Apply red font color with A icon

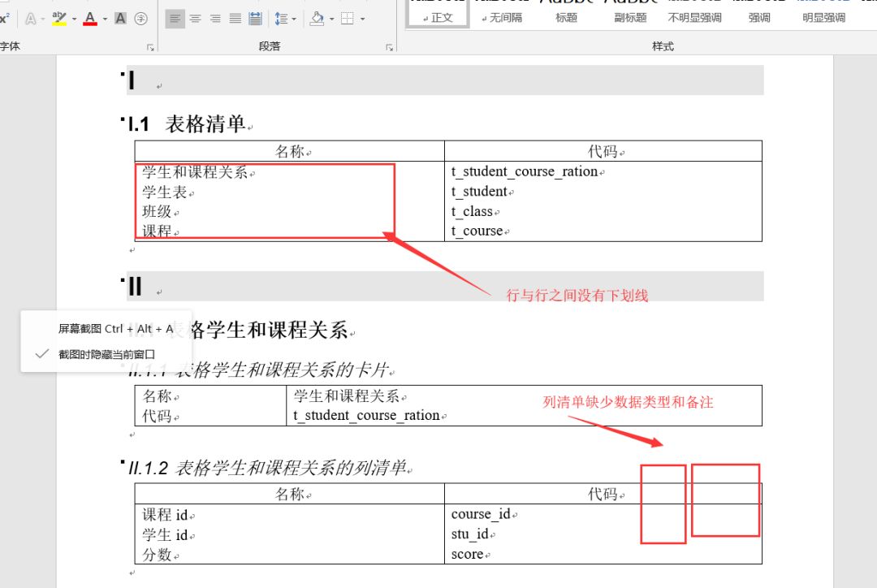point(90,19)
